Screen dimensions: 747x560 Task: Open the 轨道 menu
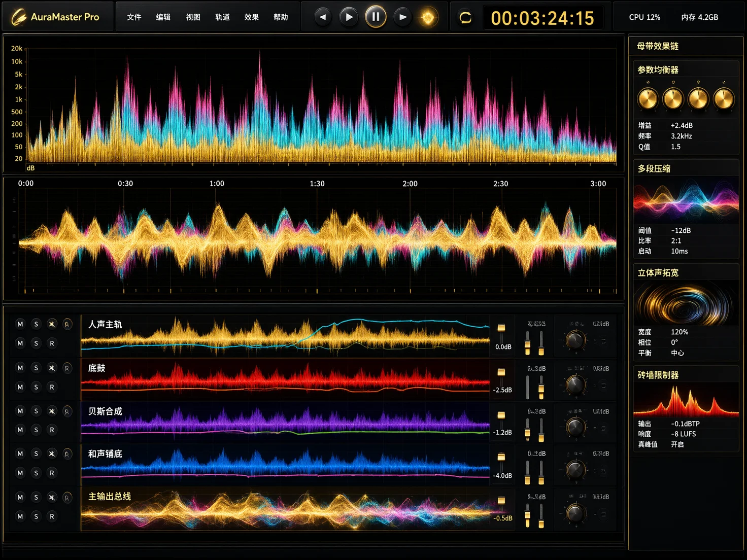[x=222, y=17]
